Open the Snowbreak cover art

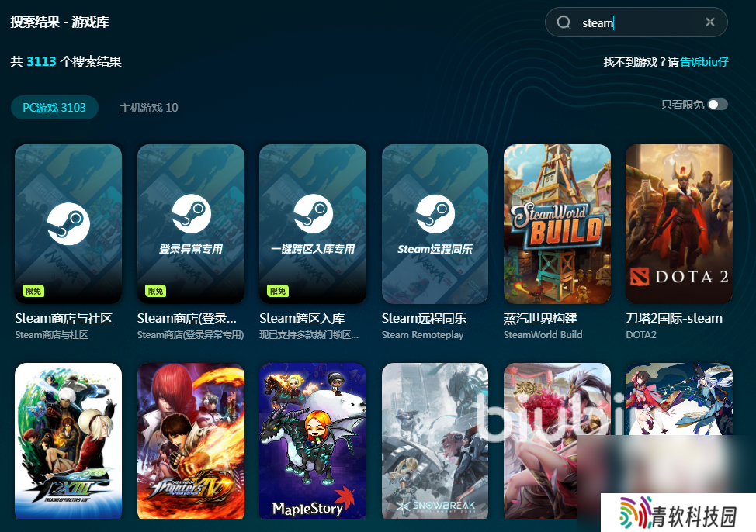point(435,441)
